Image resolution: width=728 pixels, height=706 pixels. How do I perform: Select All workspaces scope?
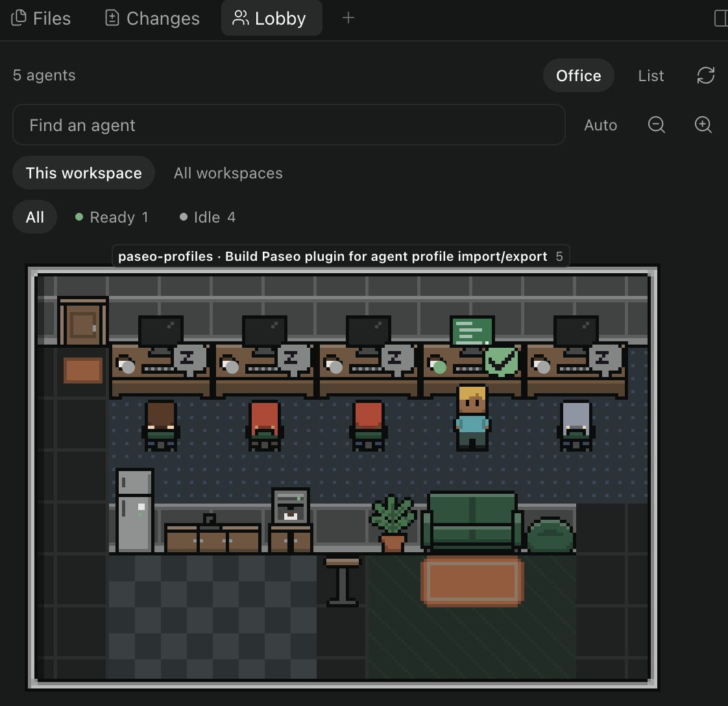[228, 173]
